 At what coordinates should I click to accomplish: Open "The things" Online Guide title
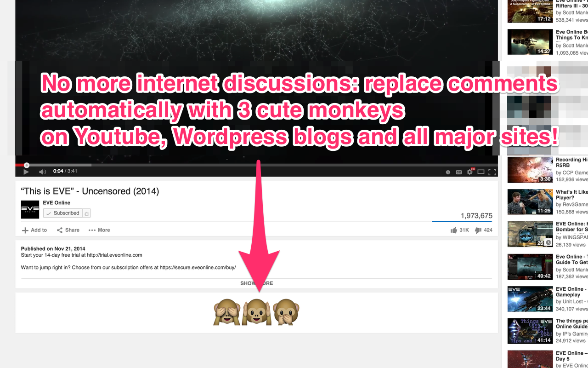572,324
